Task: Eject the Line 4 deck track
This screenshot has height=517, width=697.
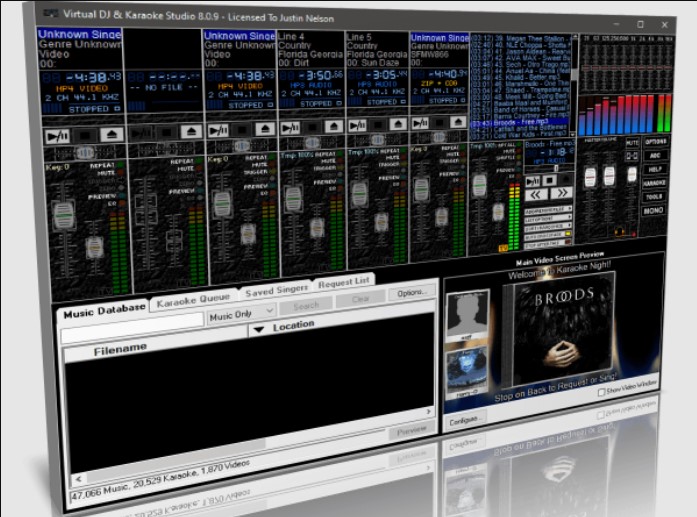Action: pos(333,126)
